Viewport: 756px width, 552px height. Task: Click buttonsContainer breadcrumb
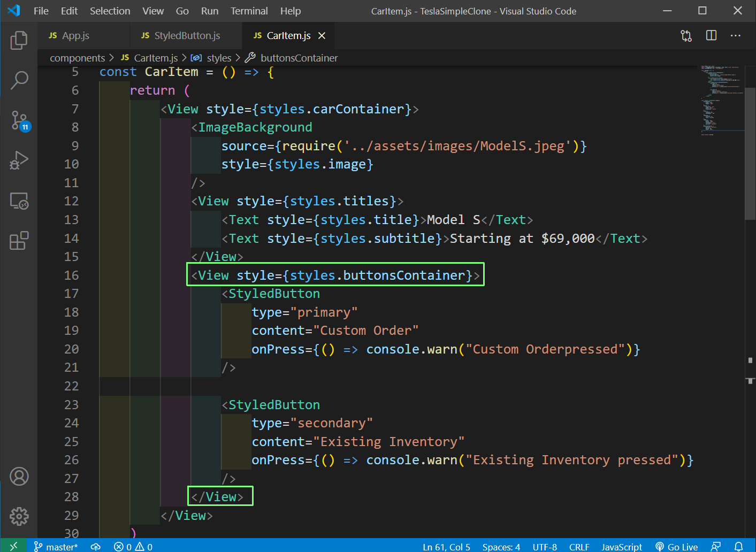pyautogui.click(x=292, y=58)
